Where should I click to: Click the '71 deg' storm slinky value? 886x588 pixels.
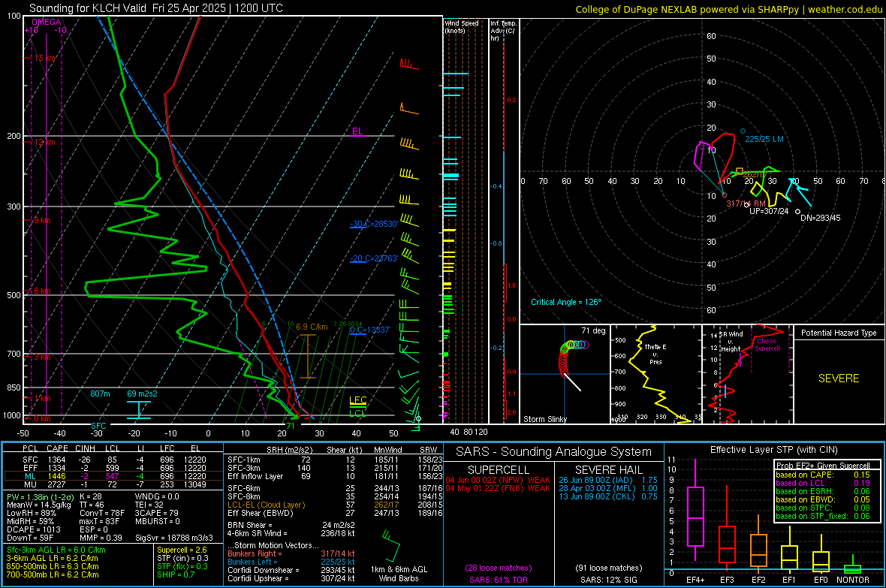pos(593,330)
